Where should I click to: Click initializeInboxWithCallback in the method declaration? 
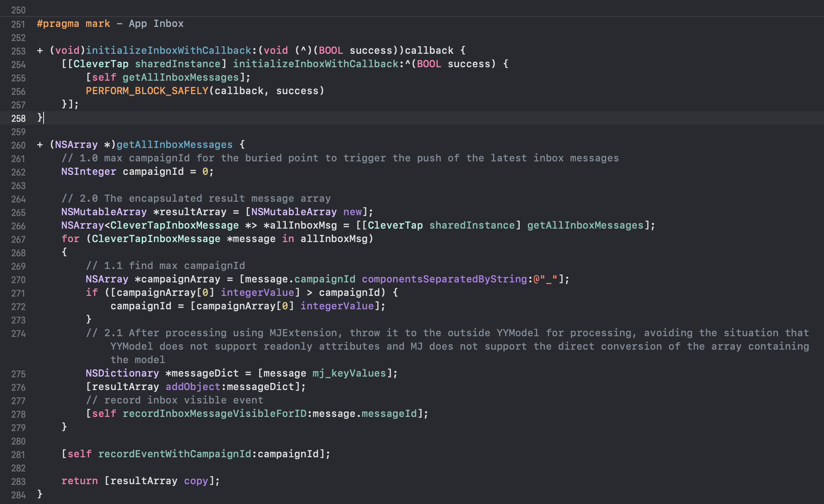(168, 51)
